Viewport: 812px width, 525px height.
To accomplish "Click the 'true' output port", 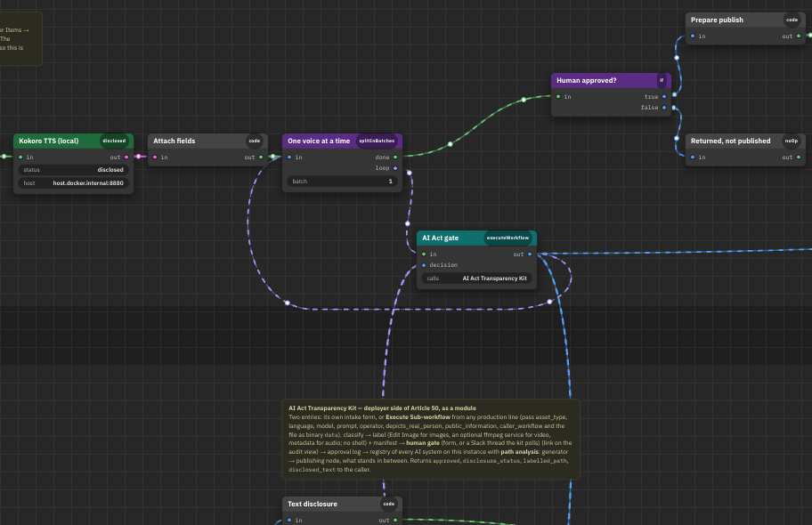I will 664,96.
